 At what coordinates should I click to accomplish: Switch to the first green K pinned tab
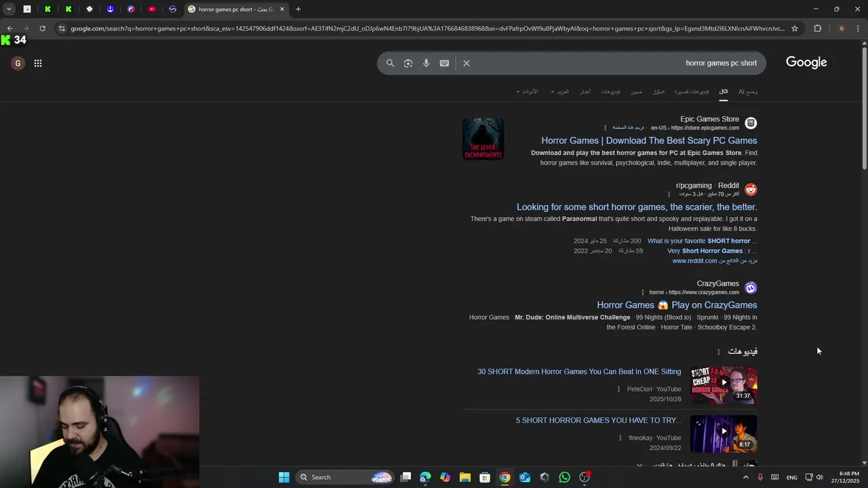click(47, 9)
